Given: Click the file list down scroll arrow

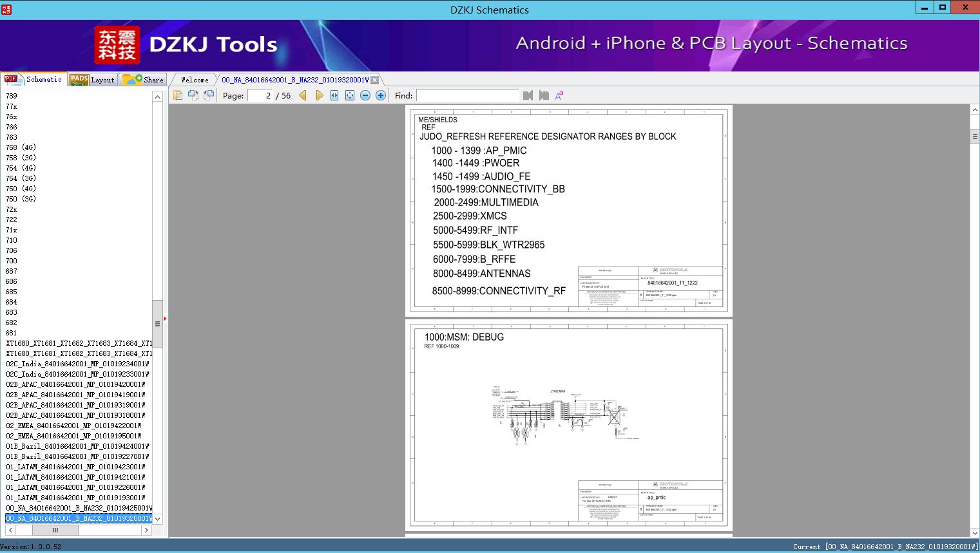Looking at the screenshot, I should click(157, 519).
